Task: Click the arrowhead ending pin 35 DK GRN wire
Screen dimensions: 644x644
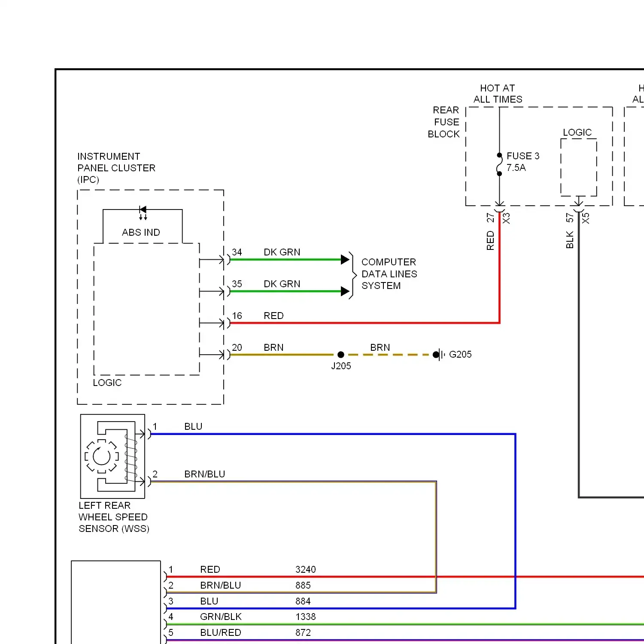Action: [345, 292]
